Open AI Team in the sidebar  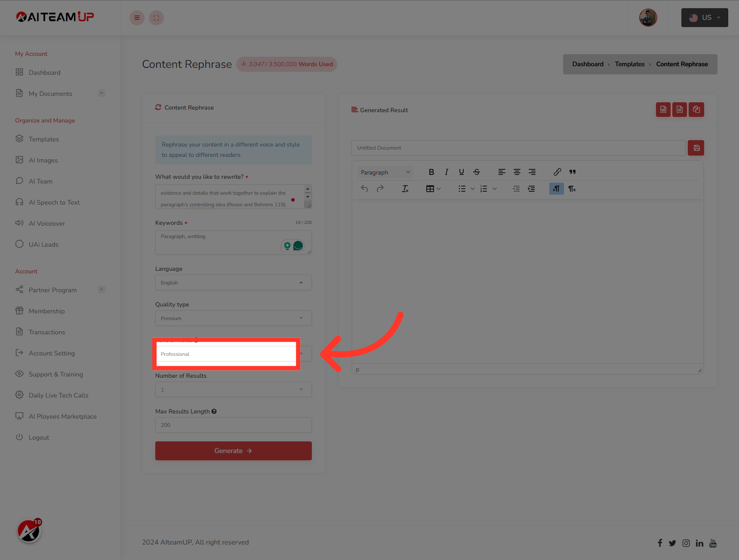(x=40, y=181)
